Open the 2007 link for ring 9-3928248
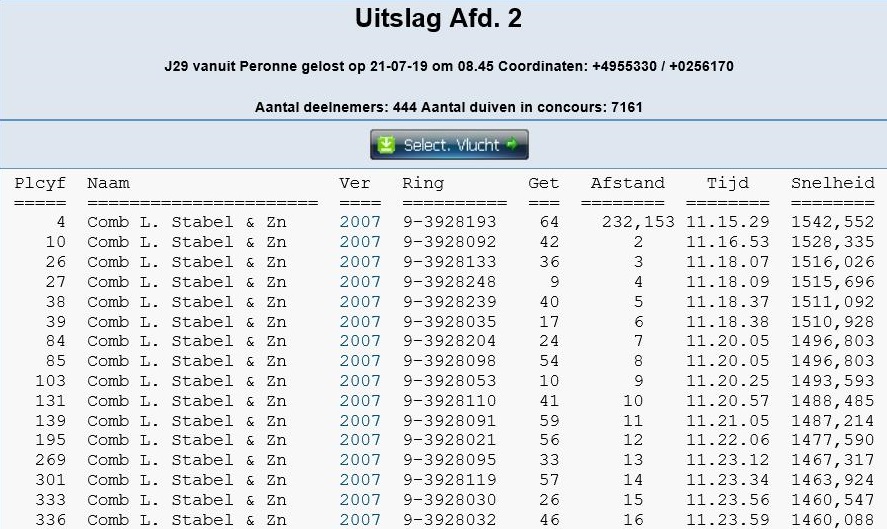887x529 pixels. pos(360,282)
